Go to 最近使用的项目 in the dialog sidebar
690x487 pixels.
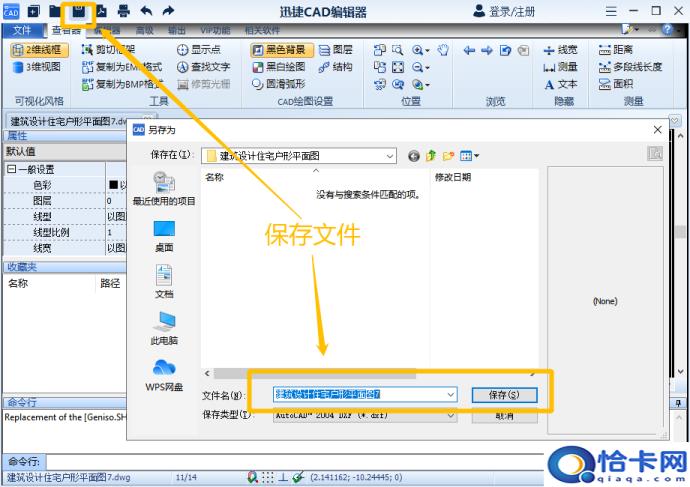coord(164,189)
